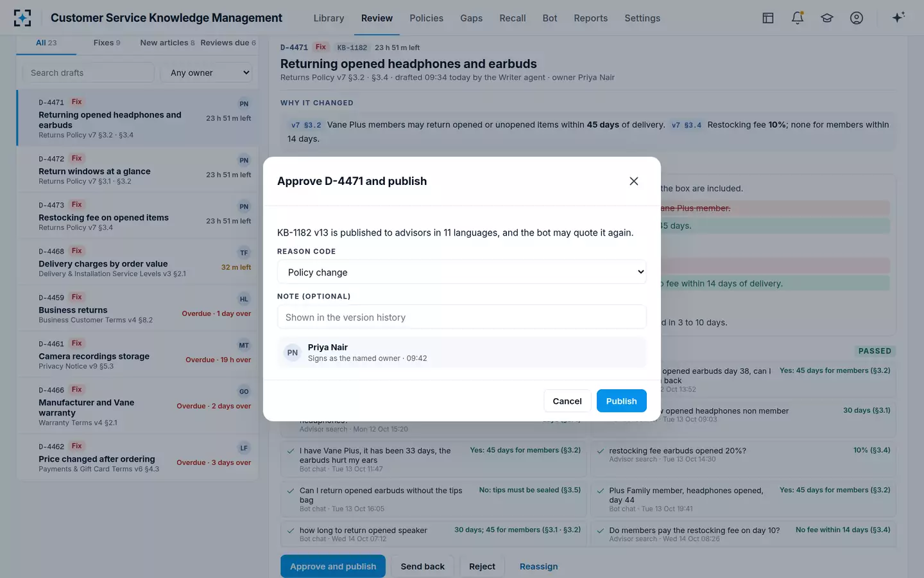Open the Policies tab
The width and height of the screenshot is (924, 578).
pyautogui.click(x=427, y=18)
